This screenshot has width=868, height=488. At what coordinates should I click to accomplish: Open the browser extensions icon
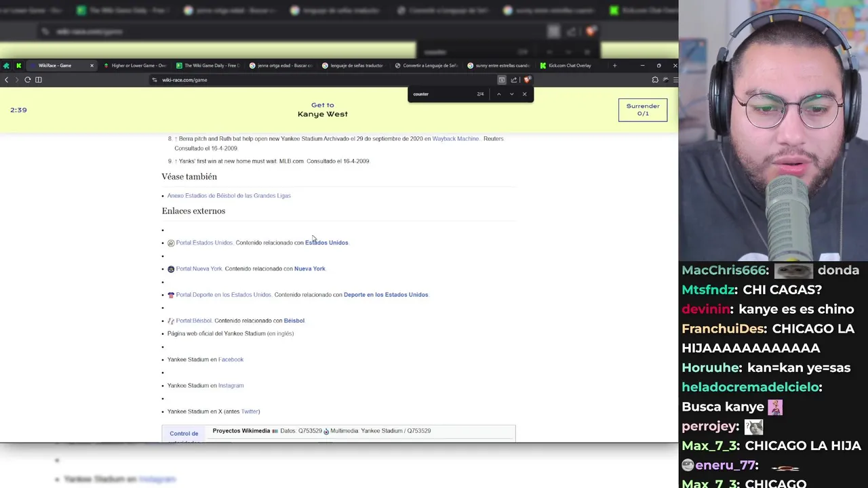coord(655,80)
